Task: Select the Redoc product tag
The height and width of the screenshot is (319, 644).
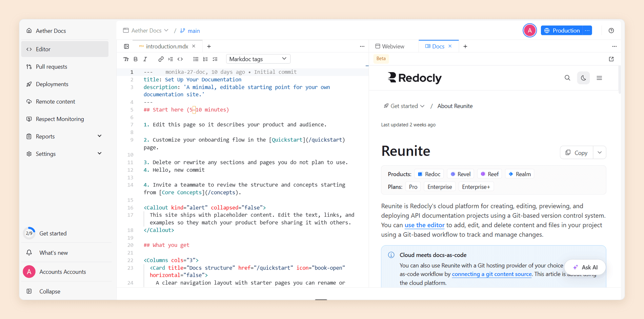Action: [429, 174]
